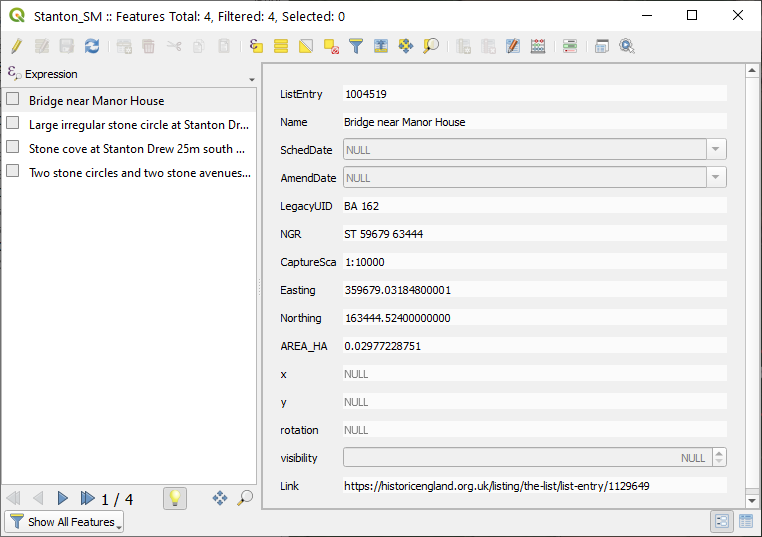Open filter/select by form funnel icon
The height and width of the screenshot is (537, 762).
(356, 46)
